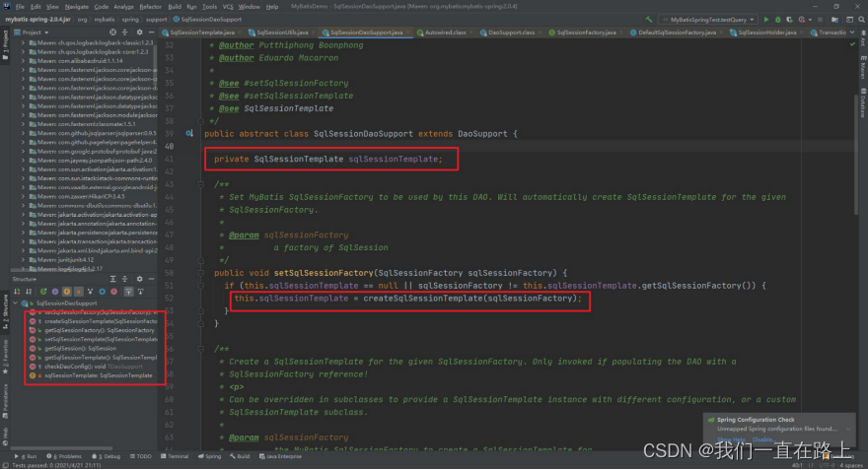Image resolution: width=868 pixels, height=470 pixels.
Task: Open the Structure panel settings gear
Action: coord(139,279)
